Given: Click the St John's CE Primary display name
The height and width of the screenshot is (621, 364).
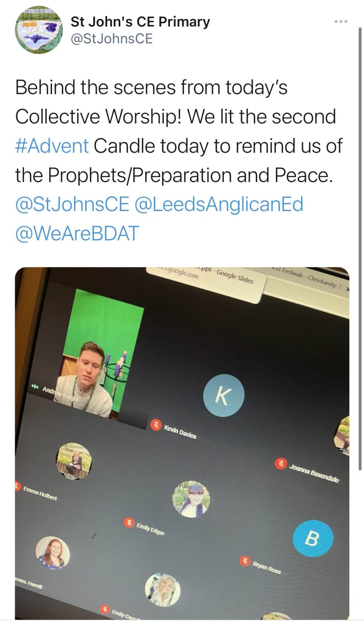Looking at the screenshot, I should 140,21.
